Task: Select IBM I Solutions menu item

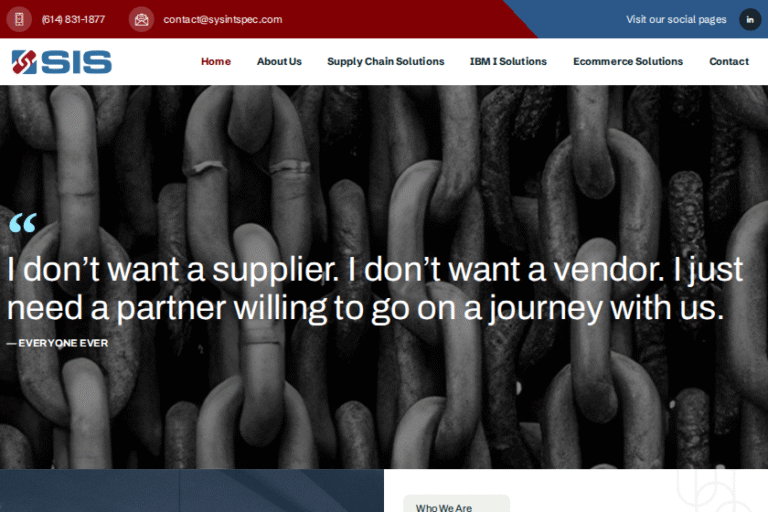Action: pos(508,61)
